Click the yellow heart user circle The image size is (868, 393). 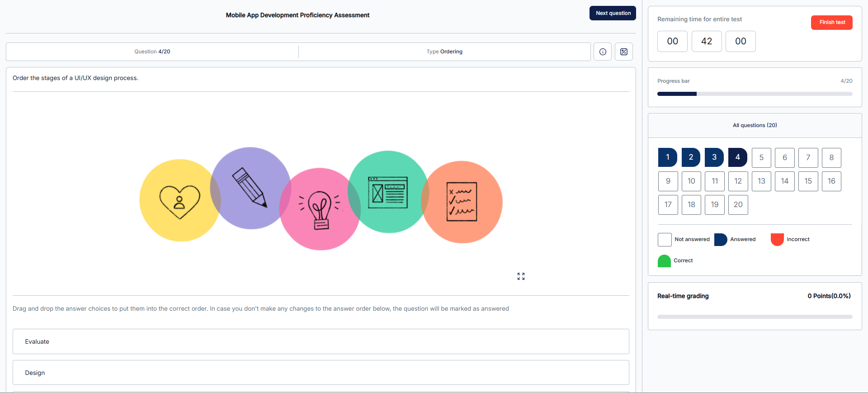point(179,201)
